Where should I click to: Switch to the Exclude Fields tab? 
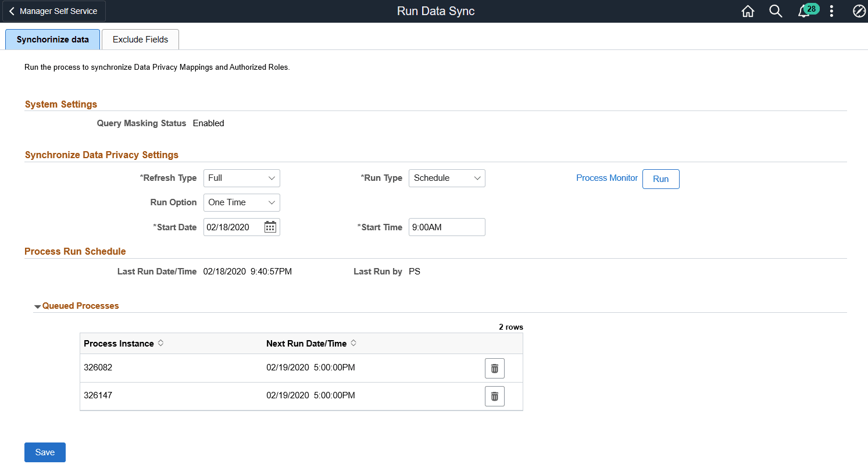click(x=140, y=39)
